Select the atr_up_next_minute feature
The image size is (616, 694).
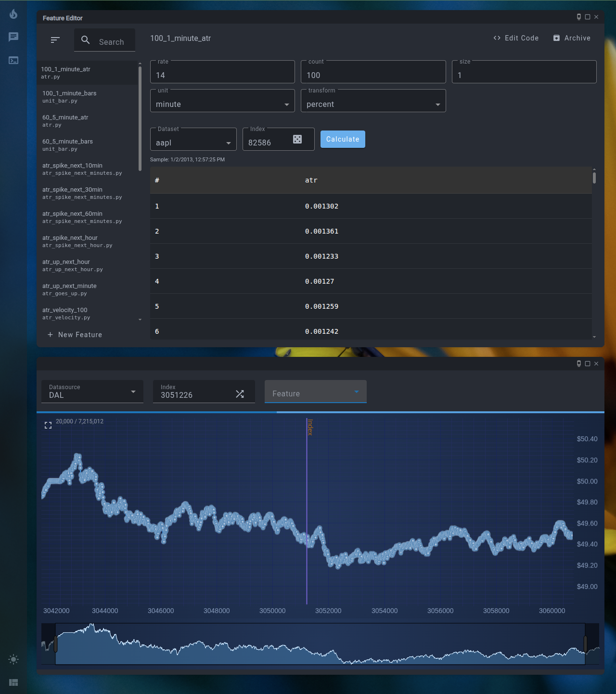point(87,289)
